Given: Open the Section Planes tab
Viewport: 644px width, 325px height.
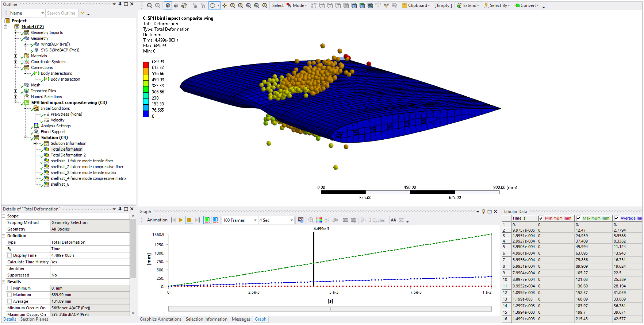Looking at the screenshot, I should 34,319.
